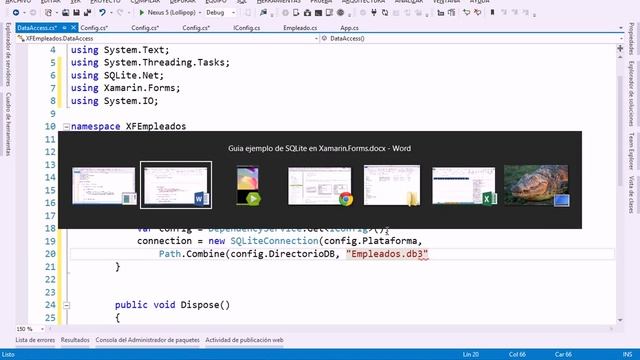This screenshot has height=360, width=640.
Task: Click the editor split handle above the scrollbar
Action: [620, 48]
